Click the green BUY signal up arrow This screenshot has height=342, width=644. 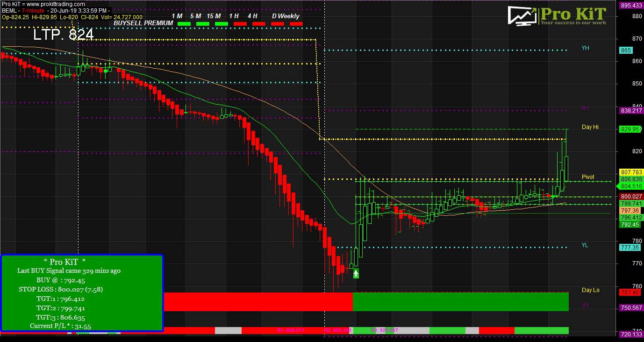point(356,273)
